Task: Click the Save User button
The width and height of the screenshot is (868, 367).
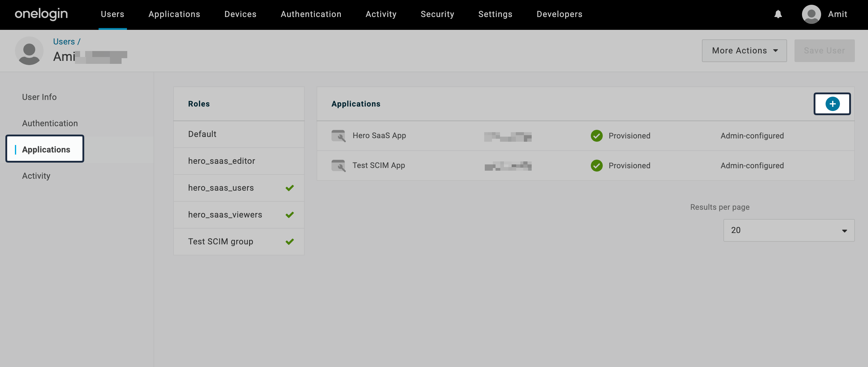Action: 824,50
